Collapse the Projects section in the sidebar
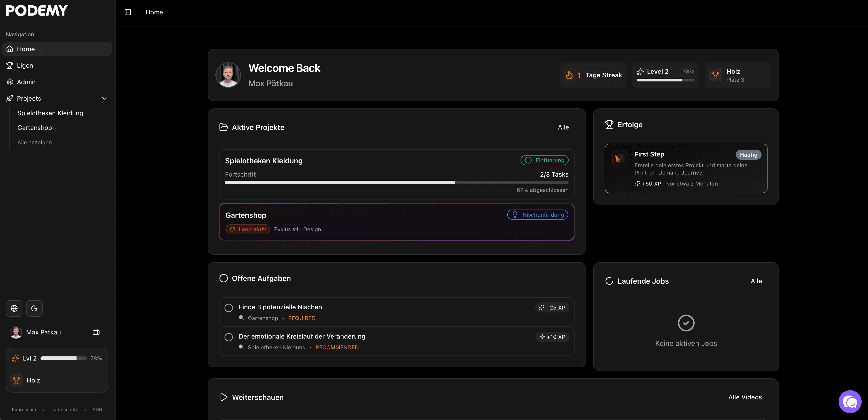 click(x=104, y=98)
